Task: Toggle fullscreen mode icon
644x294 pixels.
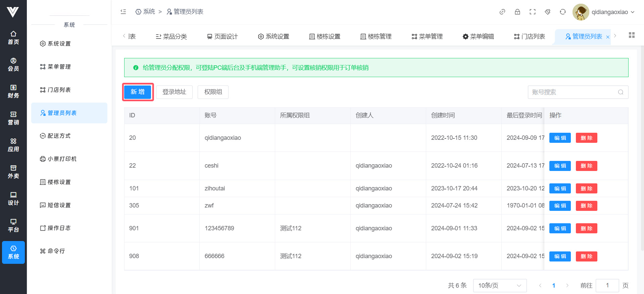Action: (533, 12)
